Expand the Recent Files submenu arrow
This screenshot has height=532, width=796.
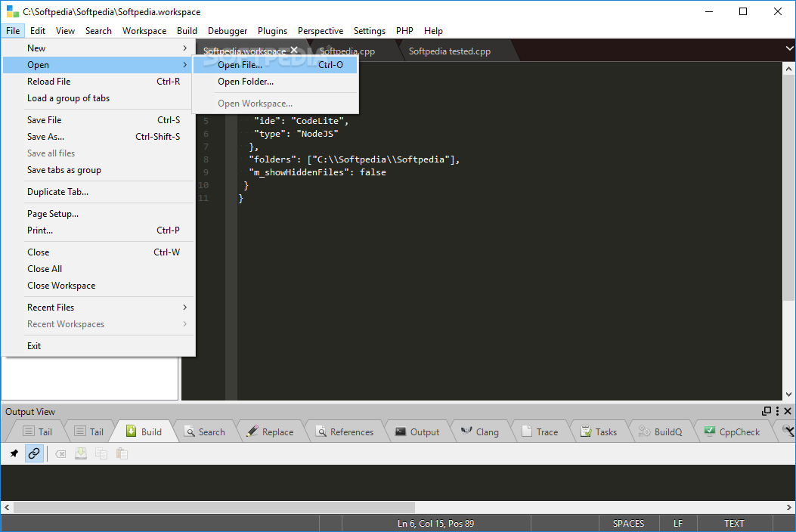click(184, 307)
